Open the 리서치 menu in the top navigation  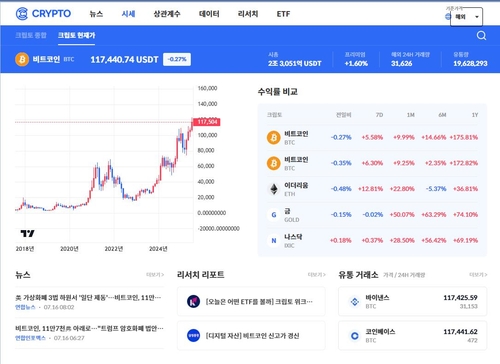pyautogui.click(x=248, y=14)
